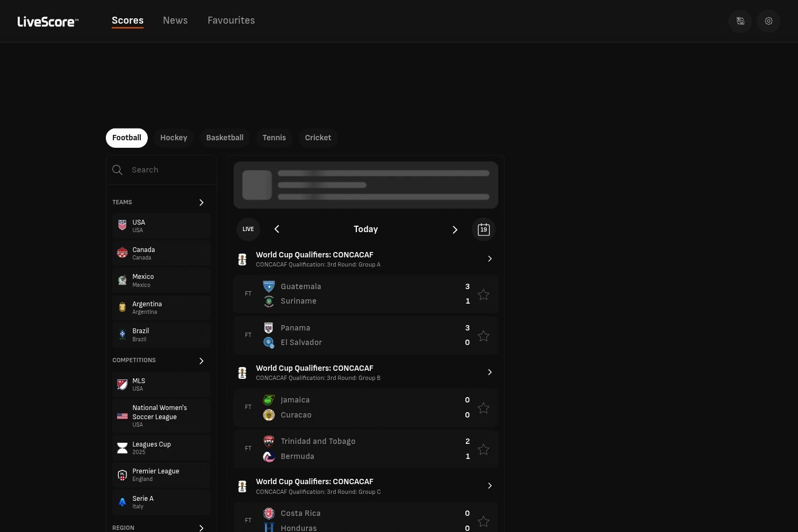Select the Hockey sport tab
This screenshot has height=532, width=798.
tap(174, 138)
